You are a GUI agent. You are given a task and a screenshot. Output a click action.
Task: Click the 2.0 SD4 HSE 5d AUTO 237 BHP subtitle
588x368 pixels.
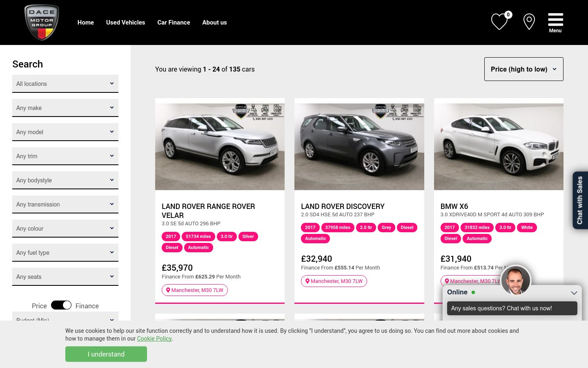pos(338,215)
